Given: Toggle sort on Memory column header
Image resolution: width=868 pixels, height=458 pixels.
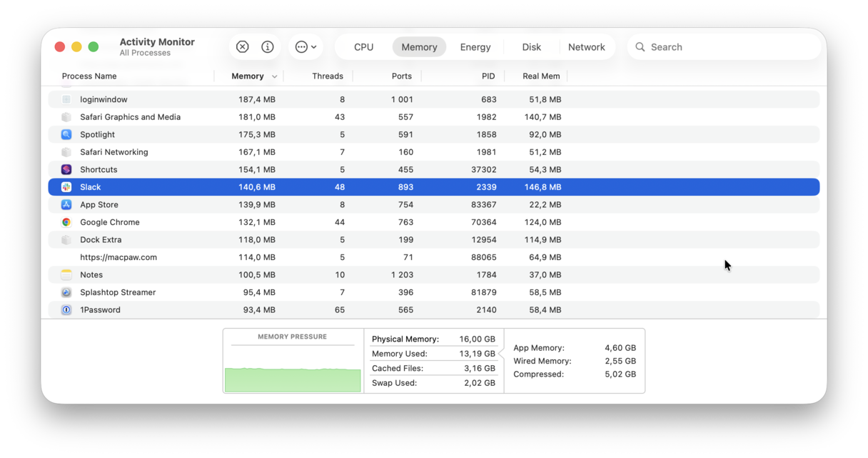Looking at the screenshot, I should pos(248,76).
